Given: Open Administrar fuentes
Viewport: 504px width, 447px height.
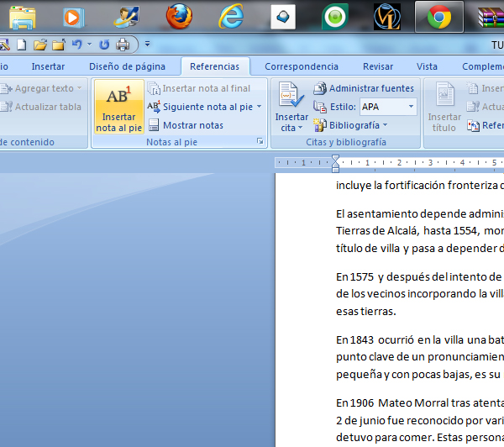Looking at the screenshot, I should (x=364, y=88).
